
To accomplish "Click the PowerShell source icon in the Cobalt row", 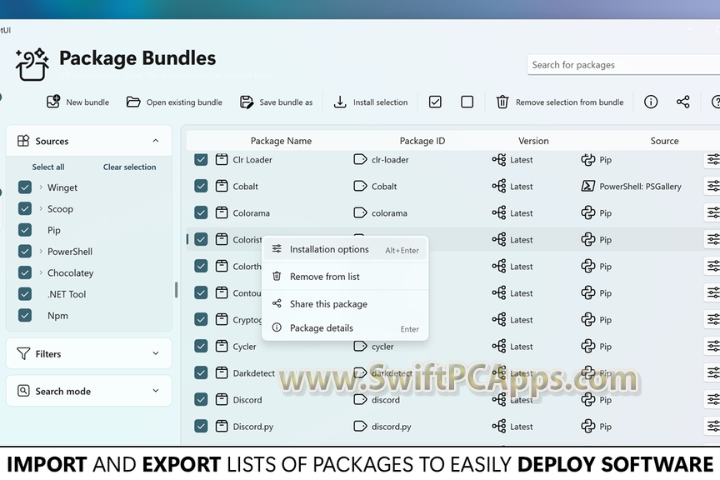I will (x=588, y=186).
